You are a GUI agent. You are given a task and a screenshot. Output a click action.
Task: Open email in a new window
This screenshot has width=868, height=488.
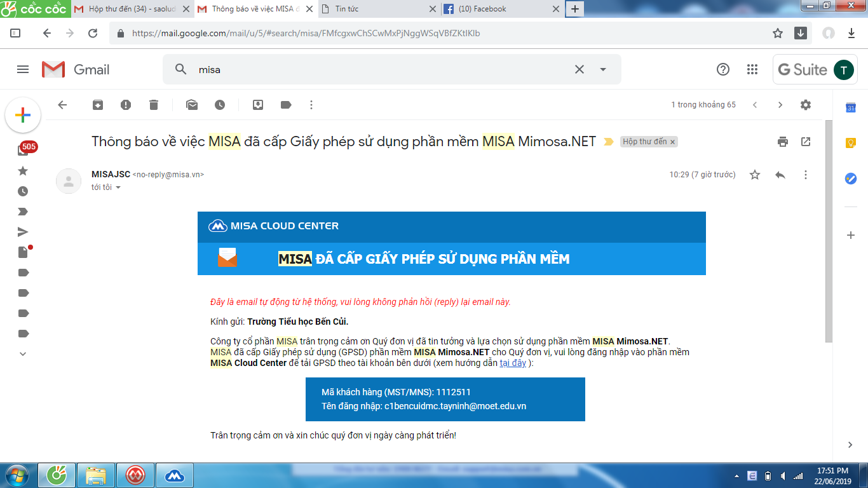[x=806, y=142]
